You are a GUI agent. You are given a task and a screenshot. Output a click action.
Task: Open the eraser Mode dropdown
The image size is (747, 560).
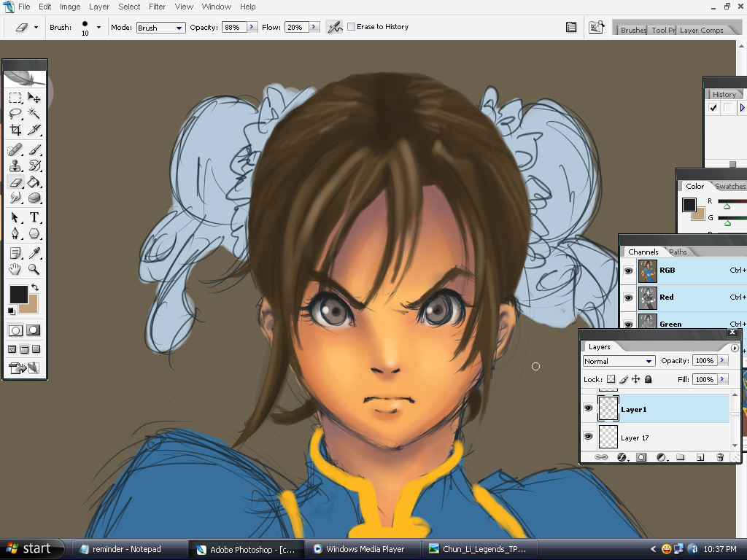pyautogui.click(x=161, y=28)
